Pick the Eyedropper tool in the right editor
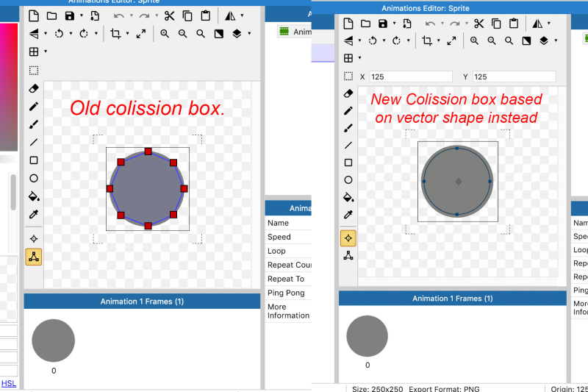 point(348,215)
